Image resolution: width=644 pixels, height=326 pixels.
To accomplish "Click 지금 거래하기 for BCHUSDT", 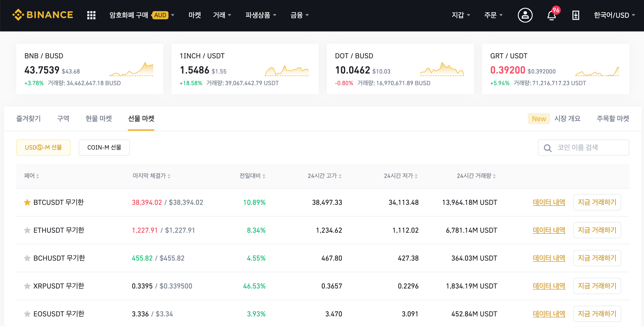I will (x=597, y=258).
